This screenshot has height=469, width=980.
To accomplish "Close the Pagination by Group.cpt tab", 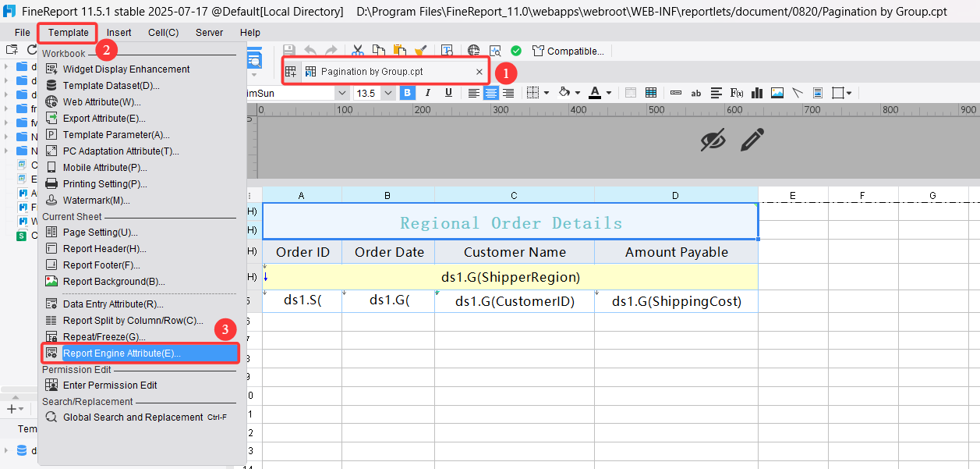I will (x=479, y=71).
